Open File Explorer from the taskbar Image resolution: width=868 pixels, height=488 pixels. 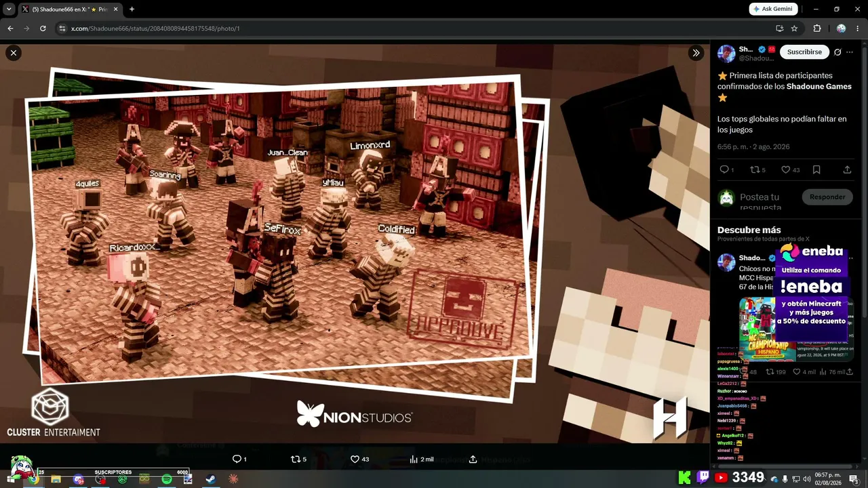pyautogui.click(x=56, y=479)
